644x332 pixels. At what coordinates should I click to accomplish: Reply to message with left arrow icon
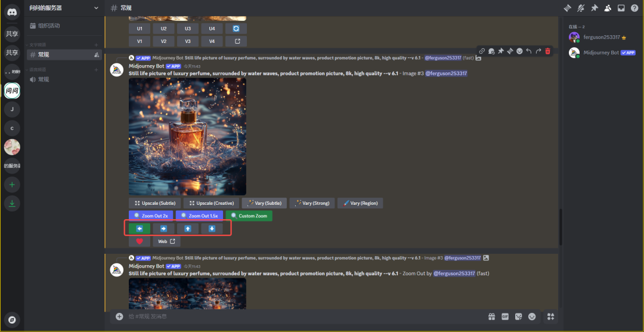[x=529, y=51]
